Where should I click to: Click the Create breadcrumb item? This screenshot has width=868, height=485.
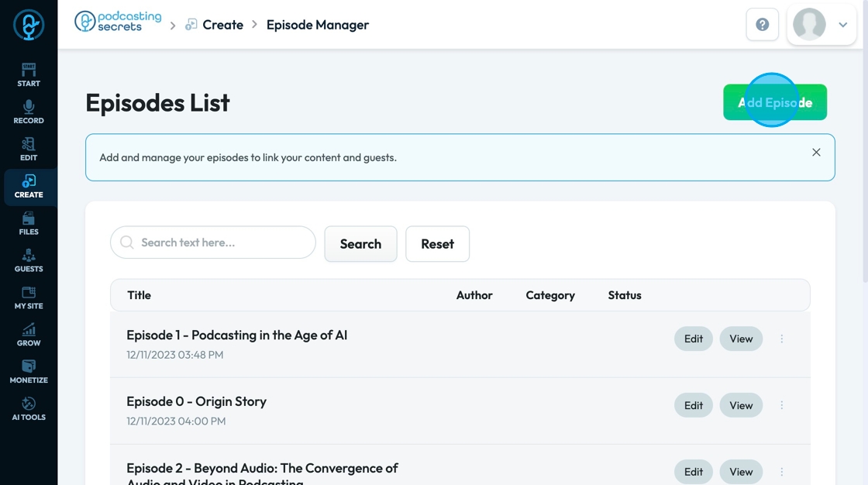click(x=222, y=25)
